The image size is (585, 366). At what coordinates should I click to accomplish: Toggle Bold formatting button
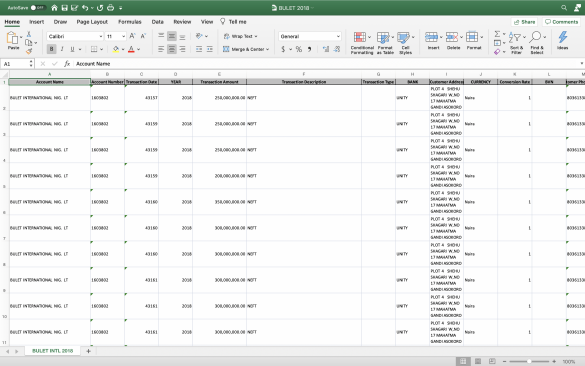point(51,49)
